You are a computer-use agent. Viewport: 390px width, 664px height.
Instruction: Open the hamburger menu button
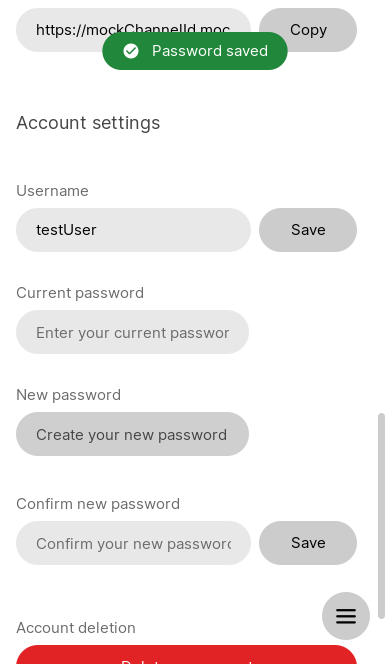click(346, 616)
